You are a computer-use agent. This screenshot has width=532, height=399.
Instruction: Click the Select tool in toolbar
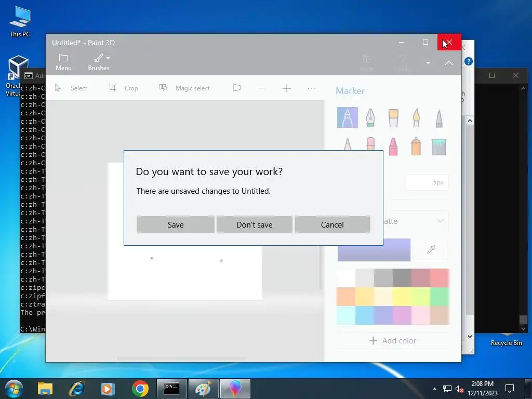pyautogui.click(x=71, y=88)
